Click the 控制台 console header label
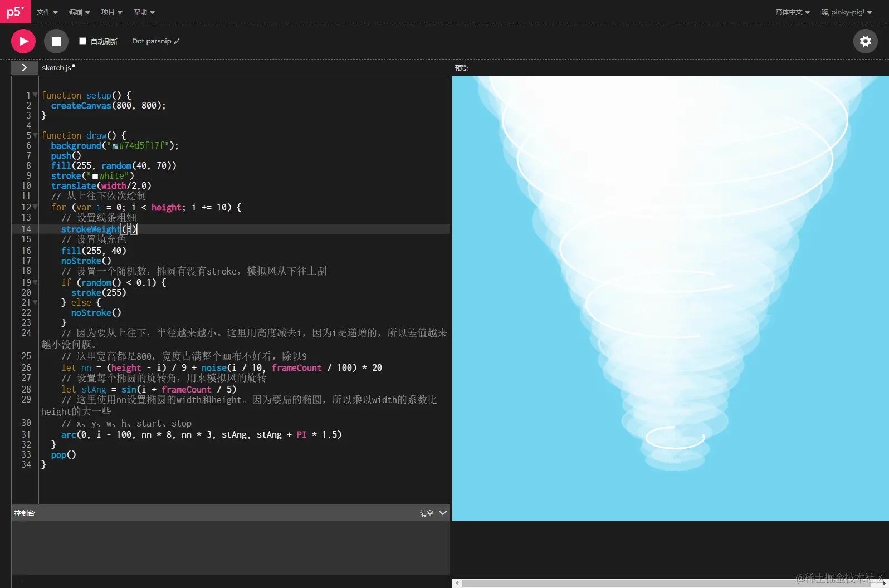 point(25,513)
